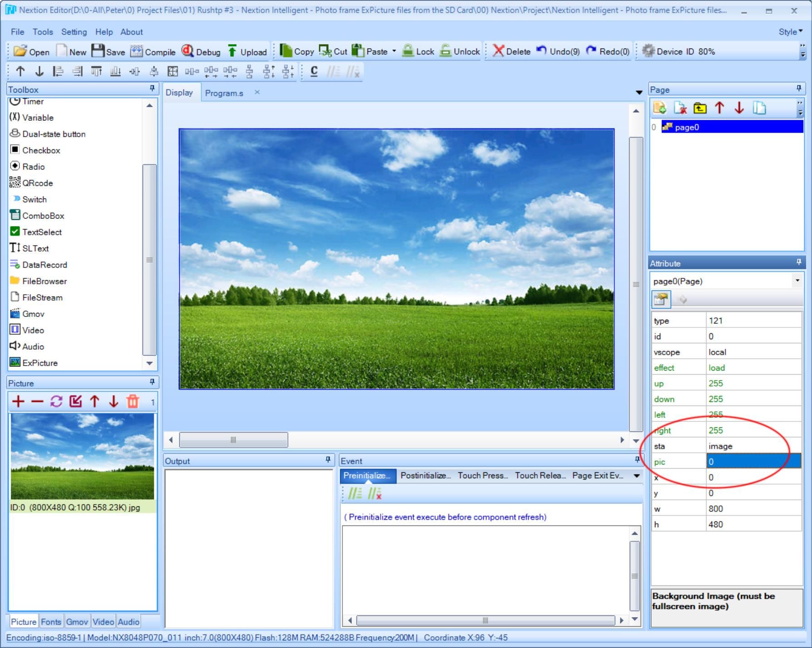Add a picture with the plus icon
The height and width of the screenshot is (648, 812).
[x=18, y=402]
